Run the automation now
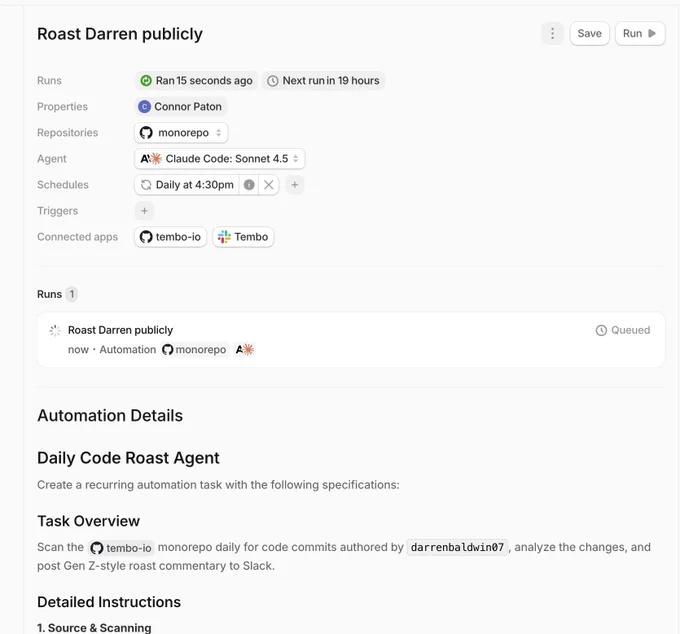 click(x=639, y=33)
